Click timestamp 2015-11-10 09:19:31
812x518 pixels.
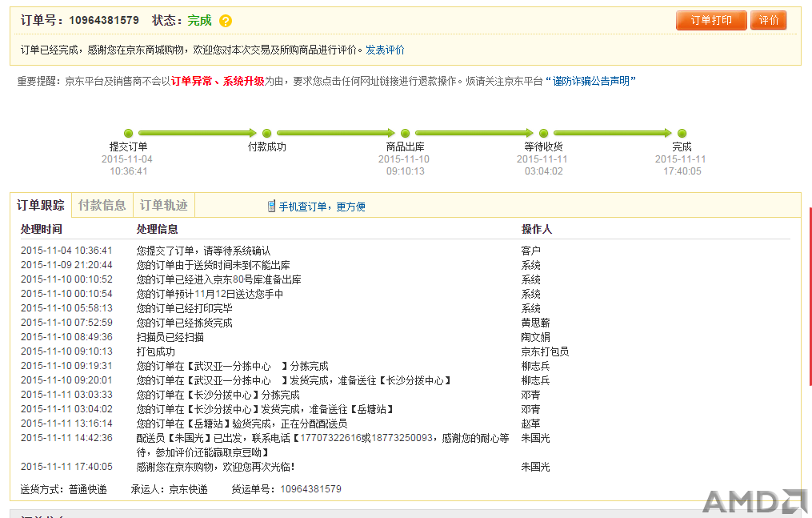pos(66,366)
